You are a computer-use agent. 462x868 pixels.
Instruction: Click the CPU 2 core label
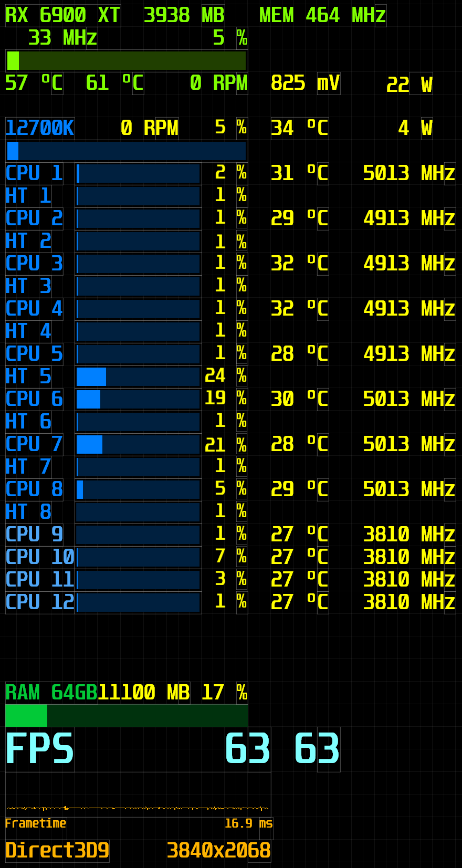(x=34, y=218)
